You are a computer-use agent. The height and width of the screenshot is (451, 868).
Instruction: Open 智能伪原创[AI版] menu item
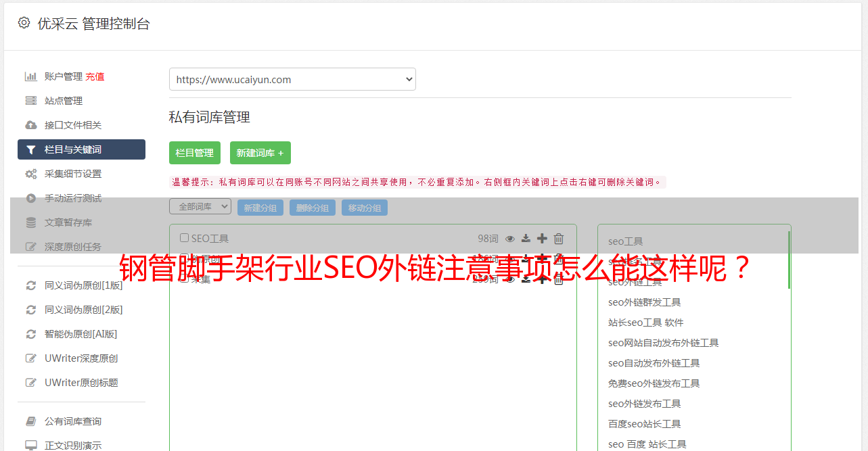[81, 334]
